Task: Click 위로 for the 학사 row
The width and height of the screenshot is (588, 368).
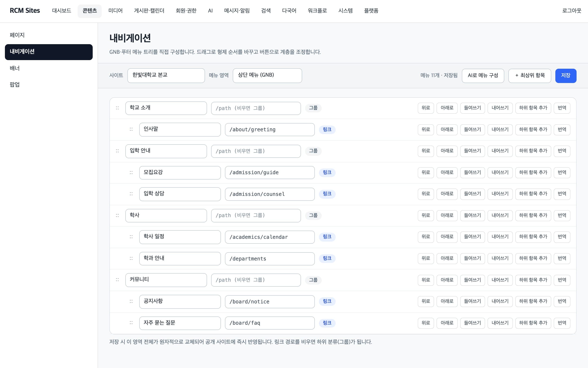Action: 426,215
